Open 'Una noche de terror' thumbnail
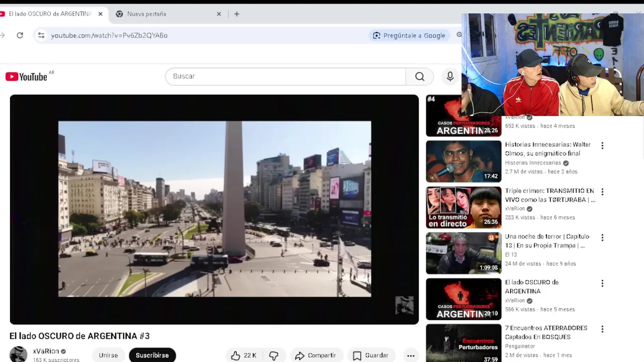Screen dimensions: 644x362 tap(463, 253)
